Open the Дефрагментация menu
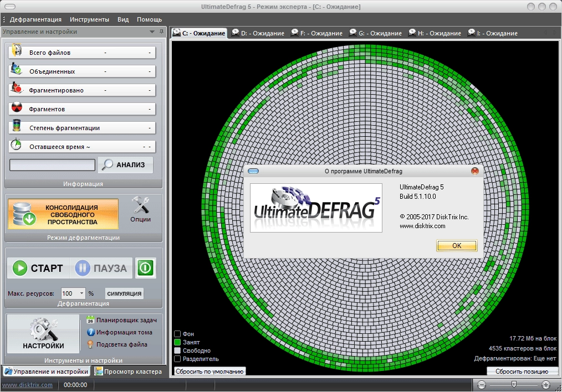Screen dimensions: 562x392 (35, 19)
